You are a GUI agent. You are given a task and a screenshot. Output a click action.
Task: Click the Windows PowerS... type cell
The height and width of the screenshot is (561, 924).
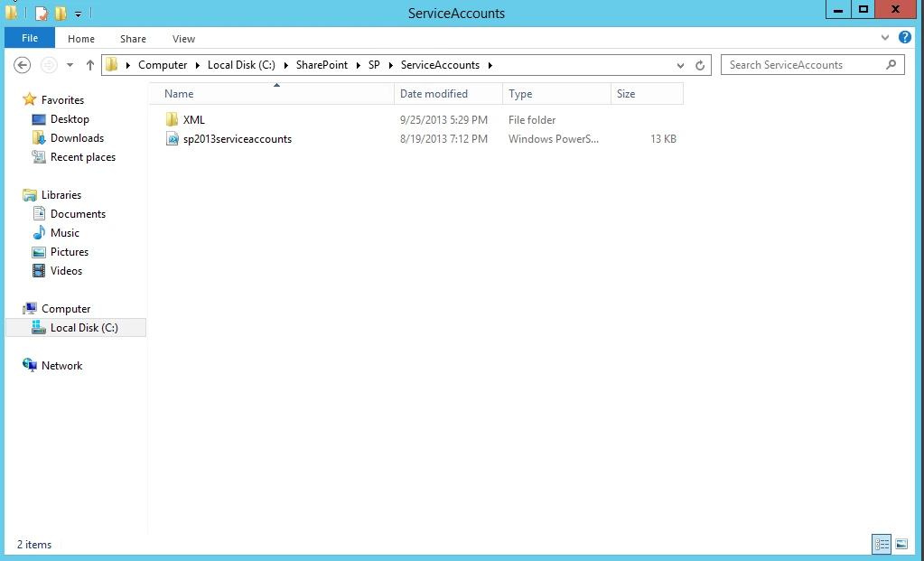554,139
